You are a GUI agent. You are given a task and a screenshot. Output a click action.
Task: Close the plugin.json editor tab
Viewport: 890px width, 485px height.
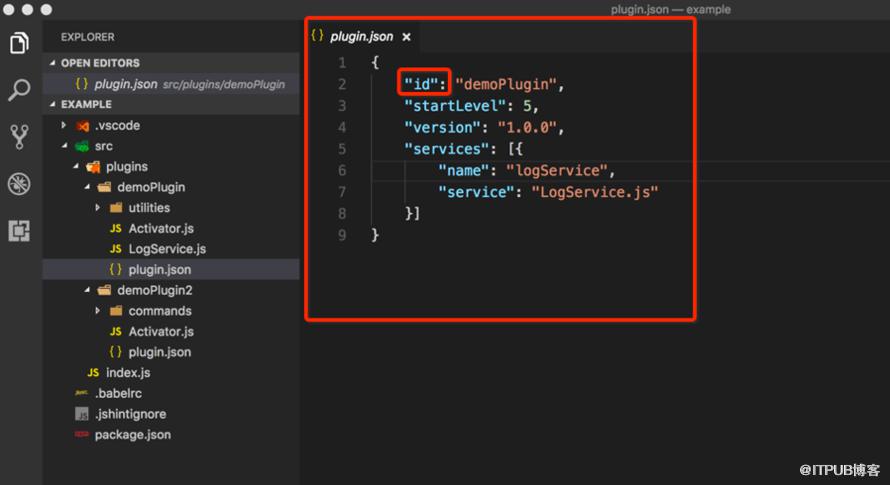[406, 37]
